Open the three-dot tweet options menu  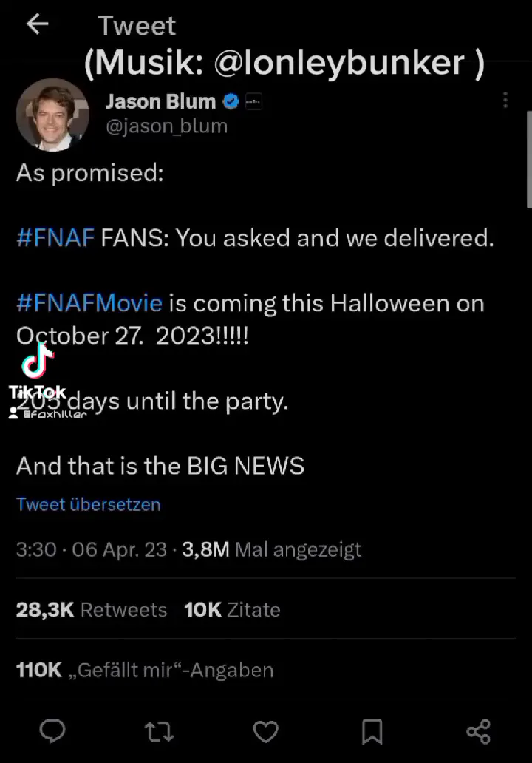(x=505, y=100)
